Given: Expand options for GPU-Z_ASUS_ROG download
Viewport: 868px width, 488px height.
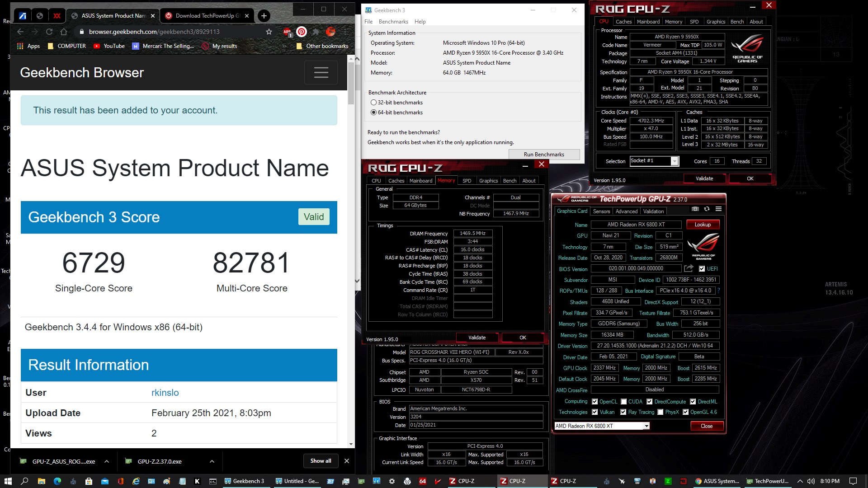Looking at the screenshot, I should [x=107, y=461].
